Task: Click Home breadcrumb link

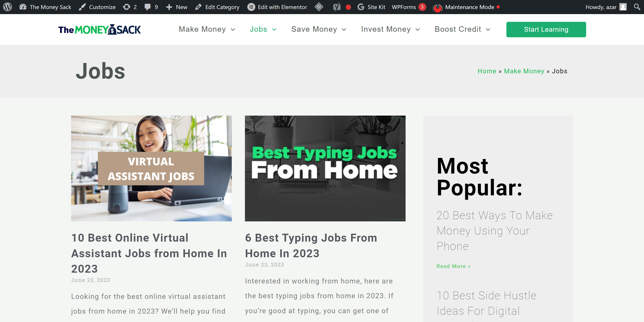Action: pos(487,71)
